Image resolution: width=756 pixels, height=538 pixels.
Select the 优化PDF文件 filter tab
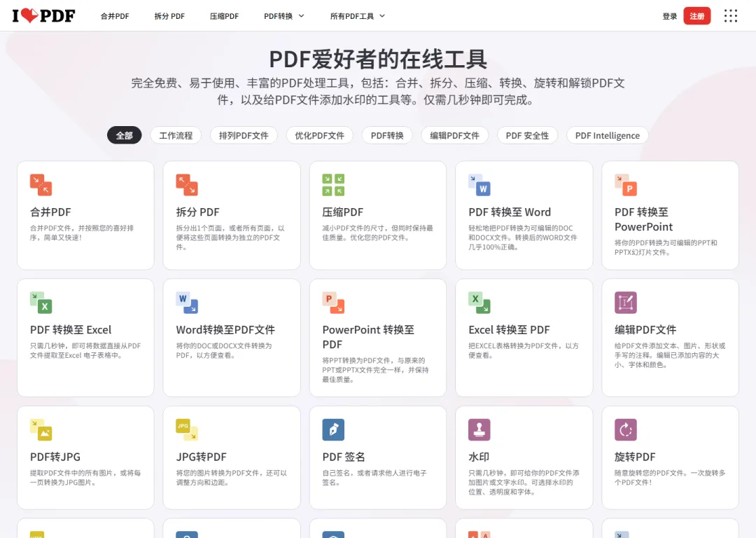pos(320,136)
